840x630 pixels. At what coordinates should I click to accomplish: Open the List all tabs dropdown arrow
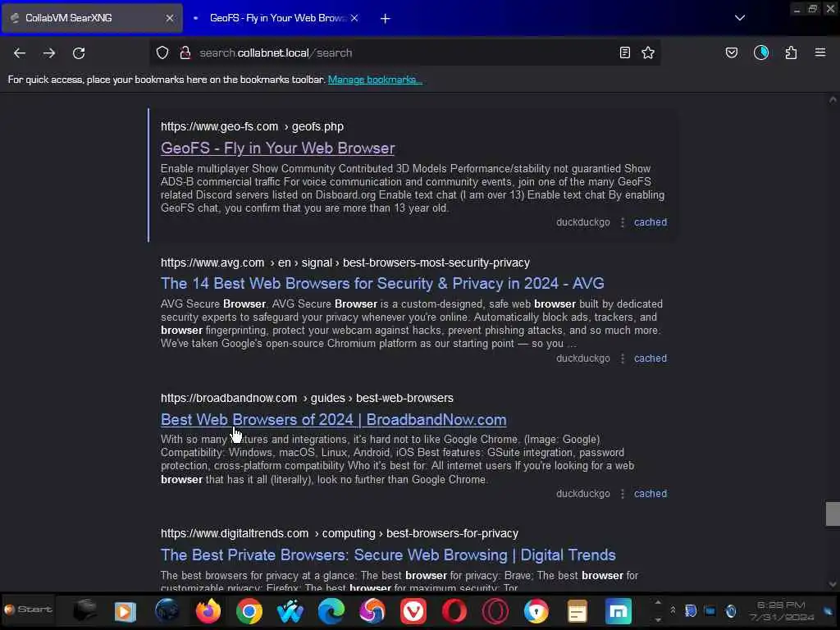click(x=740, y=18)
